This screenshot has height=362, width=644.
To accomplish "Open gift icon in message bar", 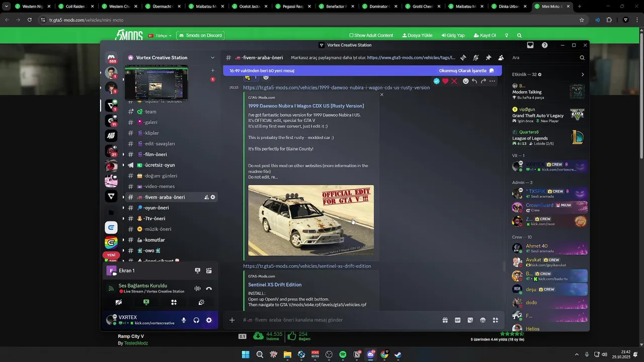I will [445, 320].
